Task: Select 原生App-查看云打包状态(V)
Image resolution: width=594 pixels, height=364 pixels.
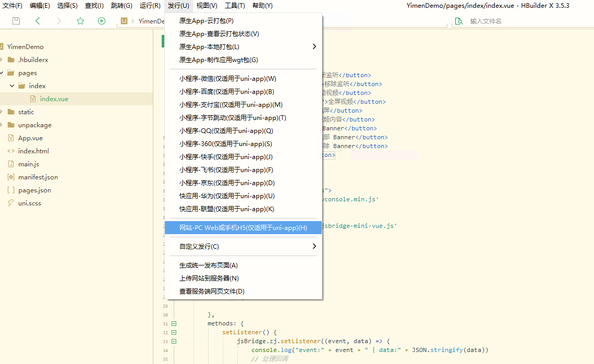Action: (243, 34)
